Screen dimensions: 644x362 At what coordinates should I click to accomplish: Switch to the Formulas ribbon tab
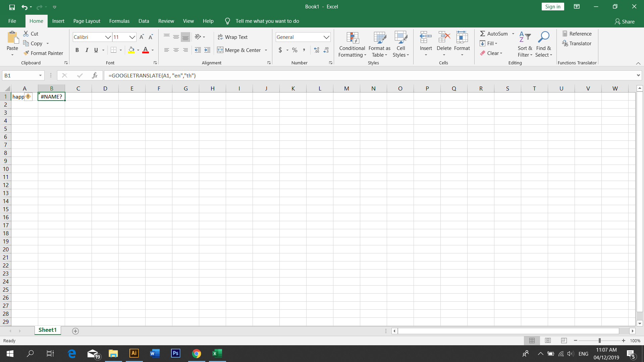point(119,21)
